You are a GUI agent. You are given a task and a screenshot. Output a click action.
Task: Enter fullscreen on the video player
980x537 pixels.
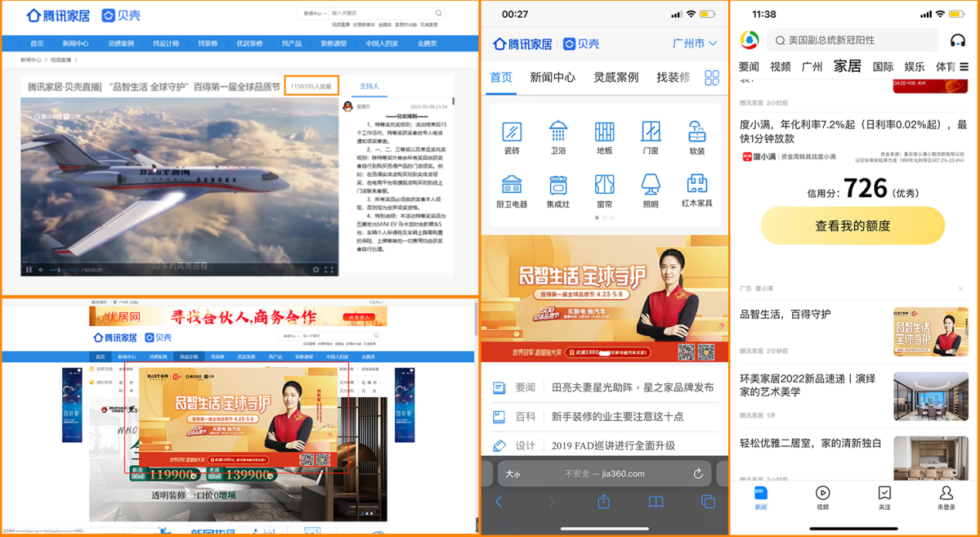point(329,270)
